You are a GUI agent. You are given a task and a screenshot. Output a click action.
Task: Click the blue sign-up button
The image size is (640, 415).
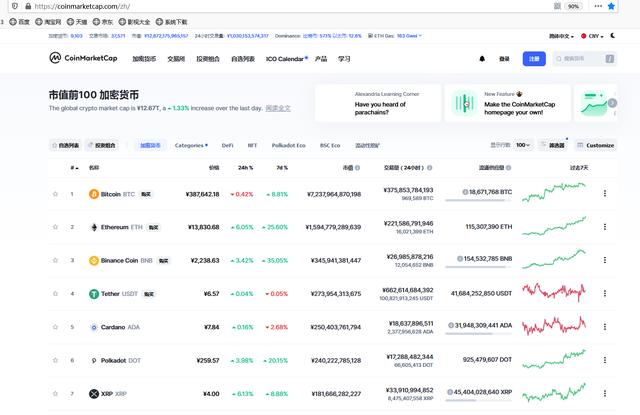[x=534, y=59]
